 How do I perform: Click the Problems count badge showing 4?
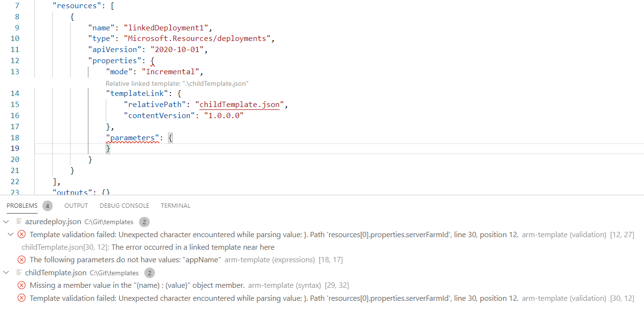click(47, 206)
